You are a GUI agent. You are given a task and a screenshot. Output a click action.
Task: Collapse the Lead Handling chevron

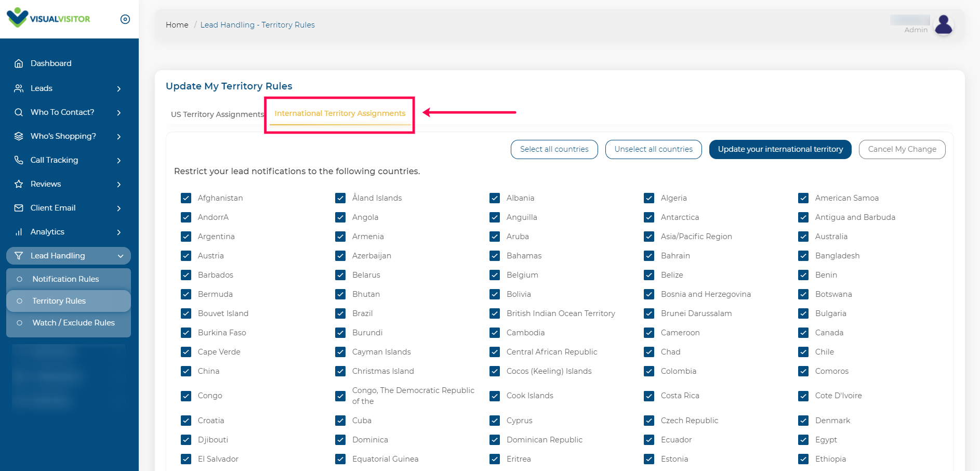click(121, 256)
